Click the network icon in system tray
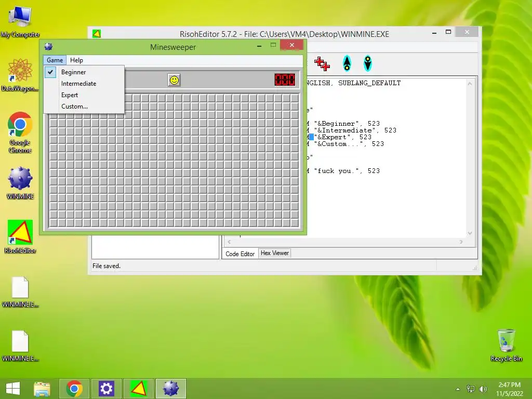This screenshot has height=399, width=532. 471,389
